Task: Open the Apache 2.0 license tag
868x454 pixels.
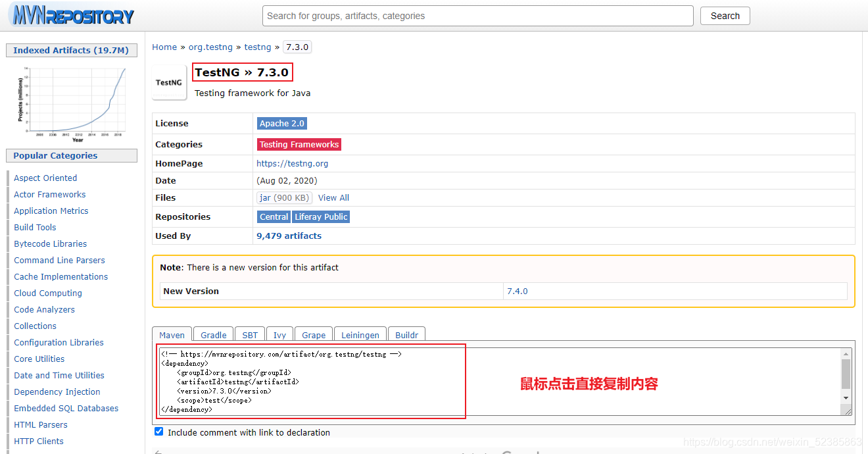Action: pyautogui.click(x=281, y=123)
